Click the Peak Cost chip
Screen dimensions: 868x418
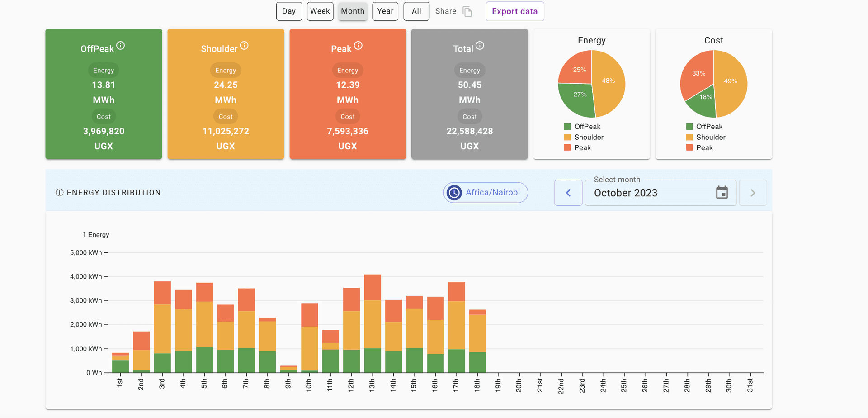click(x=348, y=117)
